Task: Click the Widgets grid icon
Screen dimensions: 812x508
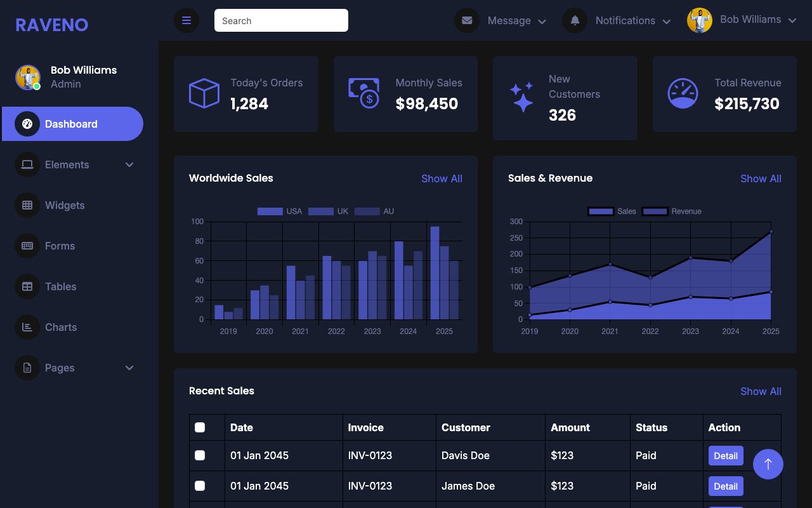Action: tap(27, 205)
